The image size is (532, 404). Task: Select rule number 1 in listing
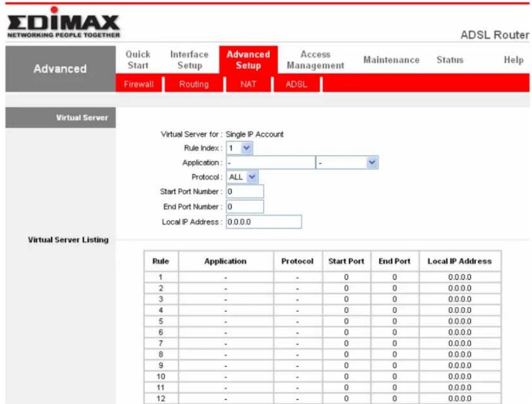coord(161,277)
